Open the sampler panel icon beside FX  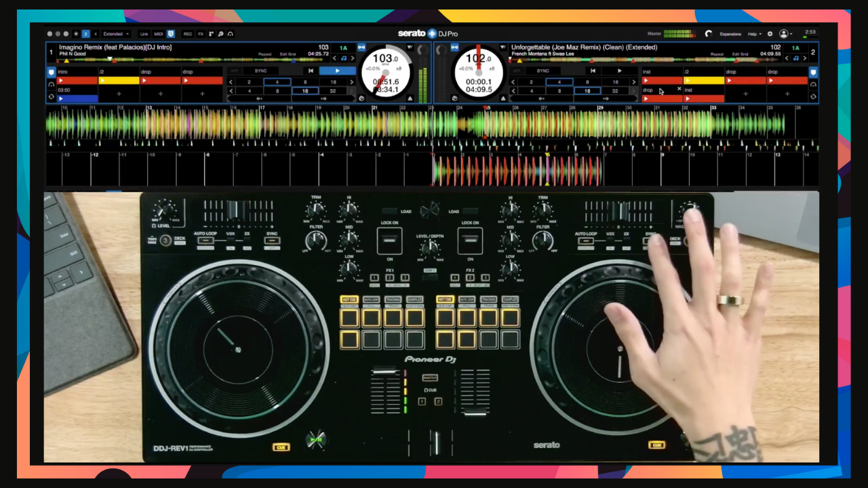coord(211,34)
